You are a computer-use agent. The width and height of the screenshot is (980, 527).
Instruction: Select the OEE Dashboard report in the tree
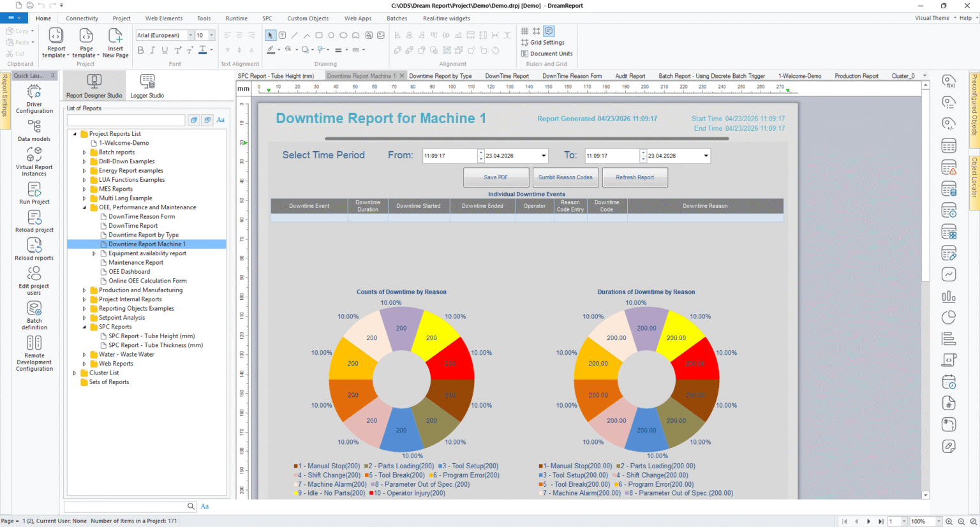(129, 272)
